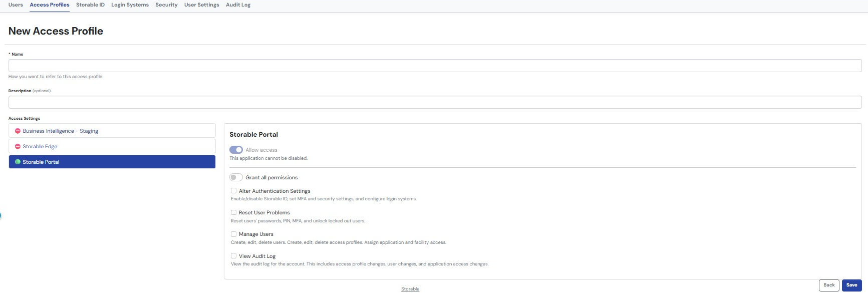Screen dimensions: 868x296
Task: Check the View Audit Log permission checkbox
Action: pyautogui.click(x=233, y=256)
